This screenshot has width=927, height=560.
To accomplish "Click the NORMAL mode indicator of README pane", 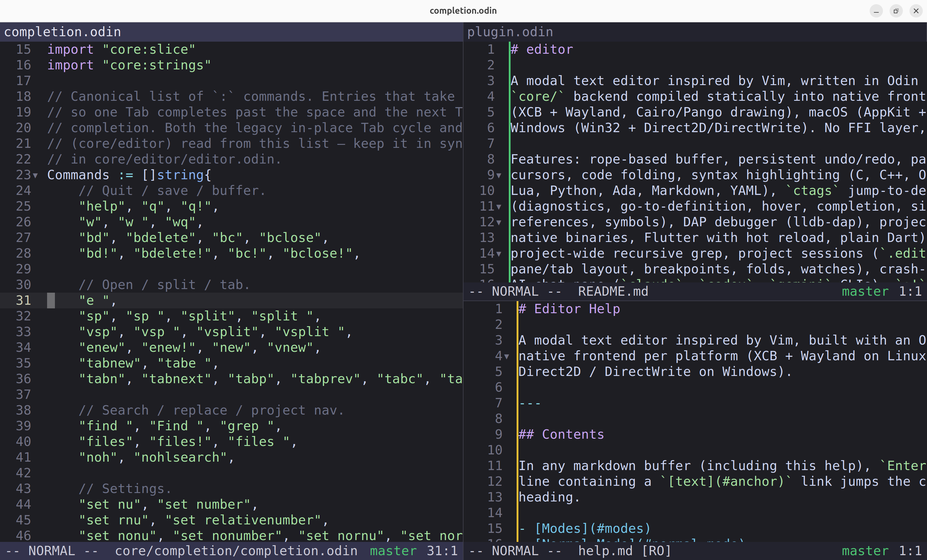I will 515,291.
